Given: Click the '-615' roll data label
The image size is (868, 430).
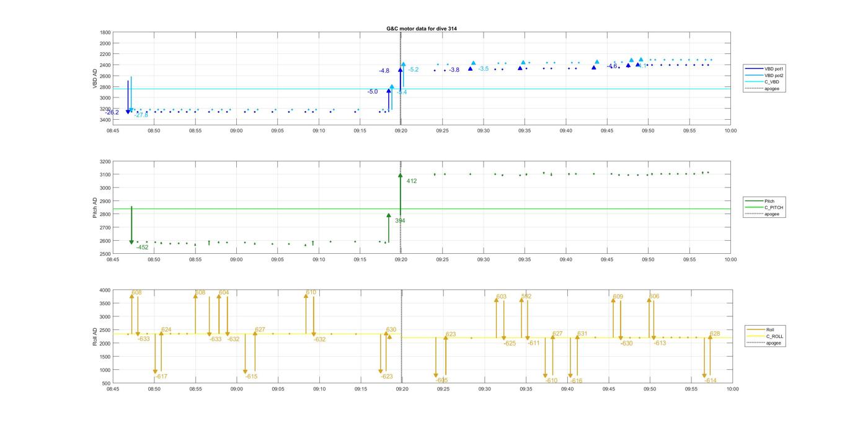Looking at the screenshot, I should click(251, 377).
